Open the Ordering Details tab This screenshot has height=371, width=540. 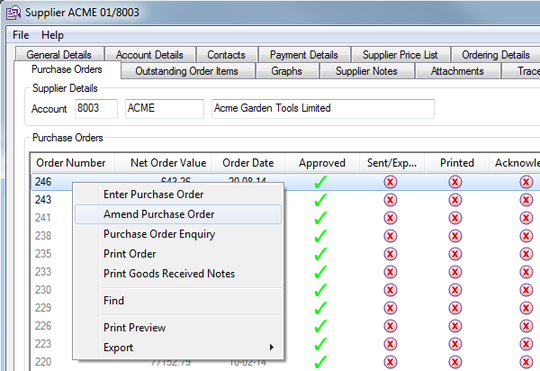[x=496, y=55]
